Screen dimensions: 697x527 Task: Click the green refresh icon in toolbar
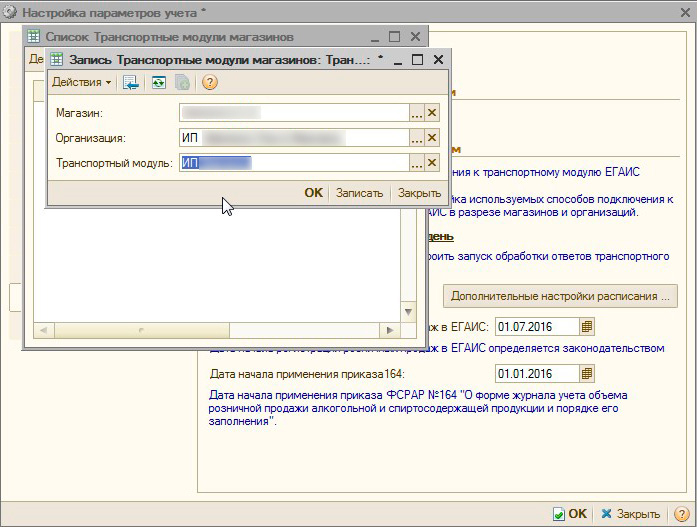(x=158, y=82)
